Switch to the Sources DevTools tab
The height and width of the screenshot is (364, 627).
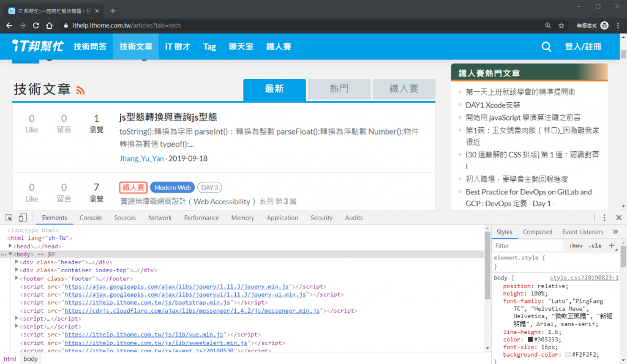[125, 218]
